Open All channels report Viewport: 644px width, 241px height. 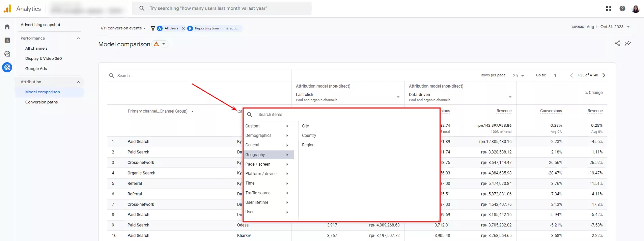click(x=36, y=48)
